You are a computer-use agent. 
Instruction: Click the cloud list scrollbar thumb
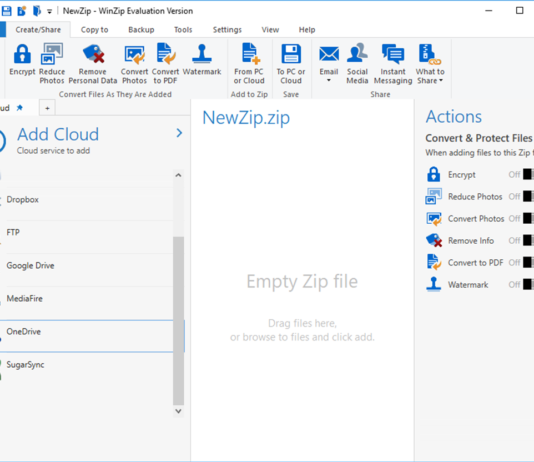point(178,321)
